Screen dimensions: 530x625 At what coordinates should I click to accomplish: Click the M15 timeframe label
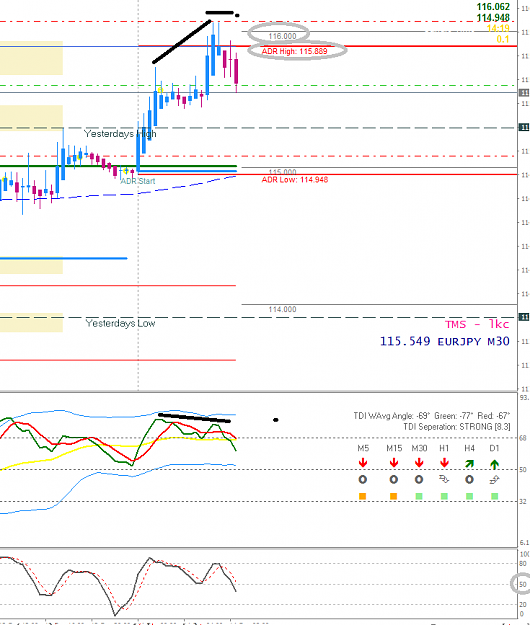pos(394,448)
